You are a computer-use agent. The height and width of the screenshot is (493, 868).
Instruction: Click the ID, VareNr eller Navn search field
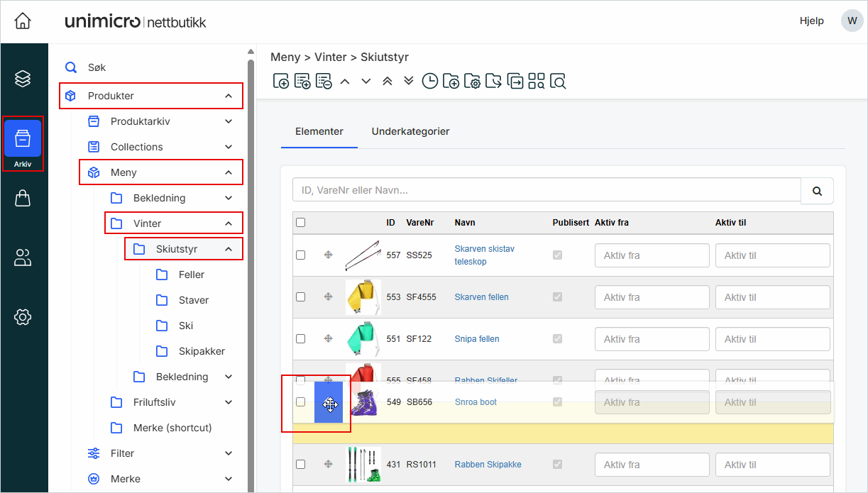pos(546,190)
